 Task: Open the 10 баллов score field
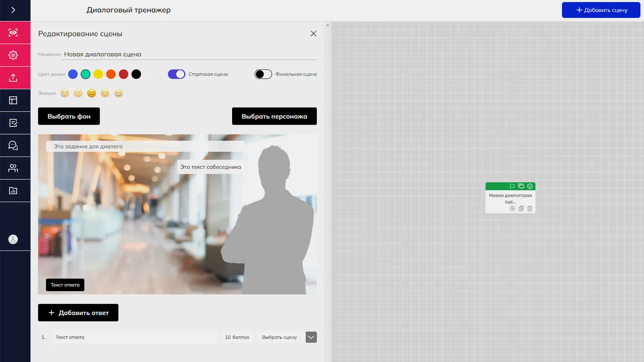[x=237, y=337]
